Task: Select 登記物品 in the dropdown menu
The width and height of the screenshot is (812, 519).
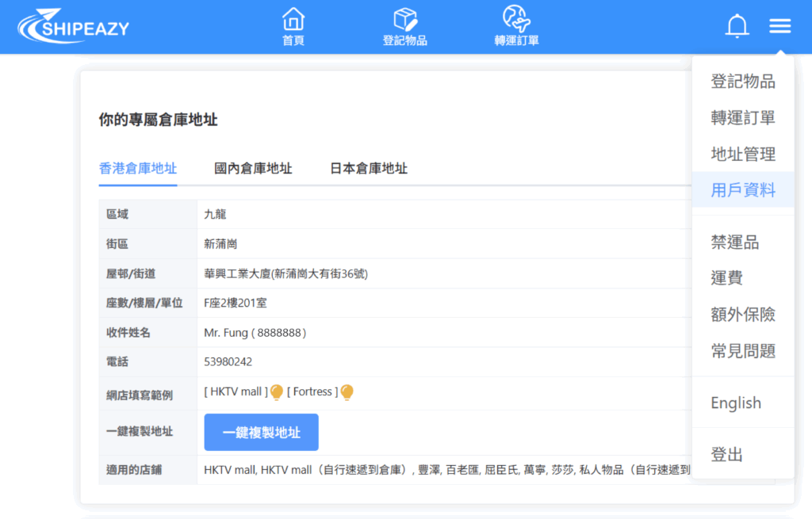Action: pyautogui.click(x=743, y=82)
